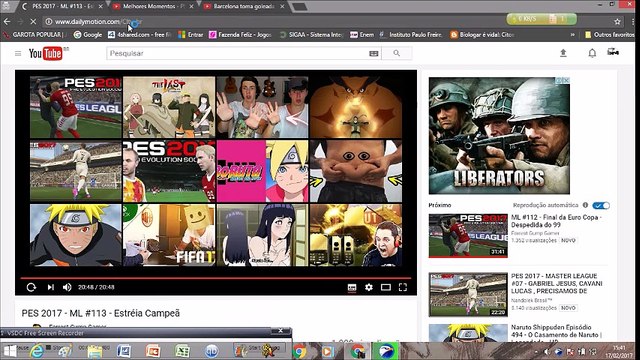Show autoplay info icon
This screenshot has height=360, width=640.
click(585, 205)
